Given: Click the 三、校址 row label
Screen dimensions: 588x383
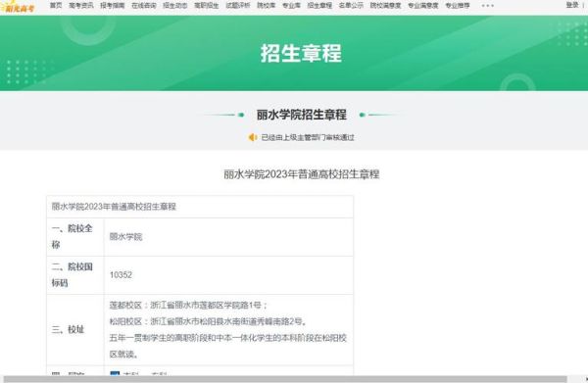Looking at the screenshot, I should pos(68,329).
